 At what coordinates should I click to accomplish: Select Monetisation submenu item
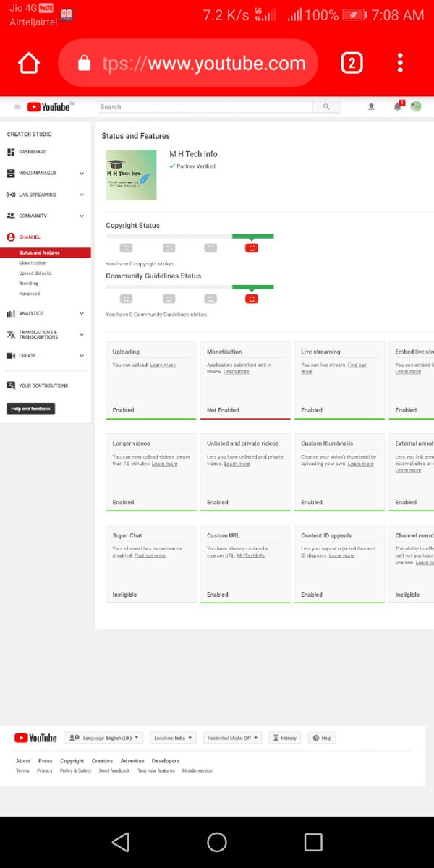pos(33,263)
